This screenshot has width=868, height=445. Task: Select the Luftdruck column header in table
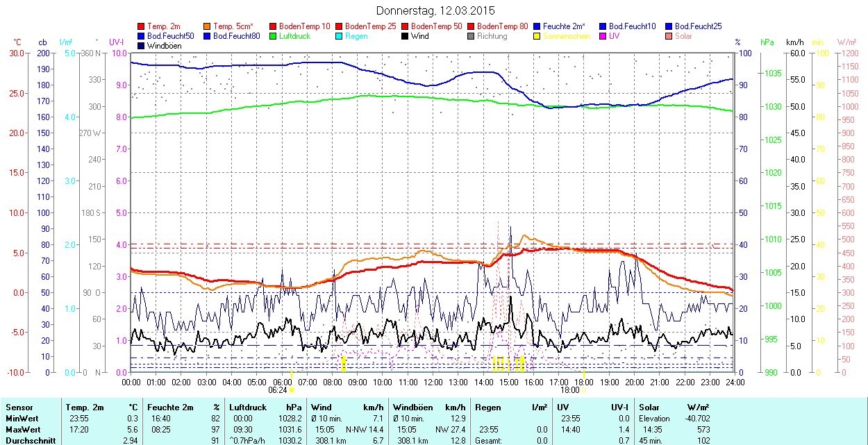(x=248, y=408)
